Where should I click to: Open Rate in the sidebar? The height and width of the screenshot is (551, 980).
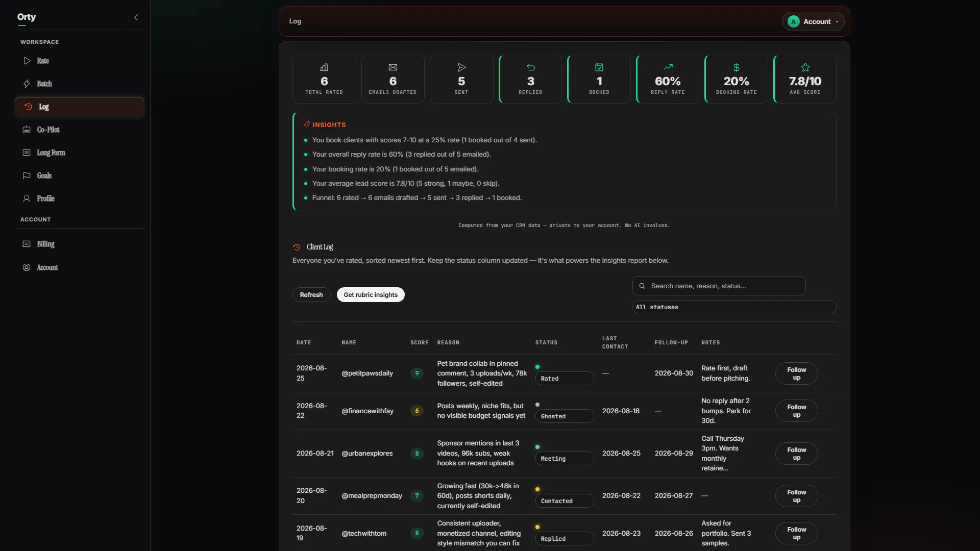click(80, 61)
